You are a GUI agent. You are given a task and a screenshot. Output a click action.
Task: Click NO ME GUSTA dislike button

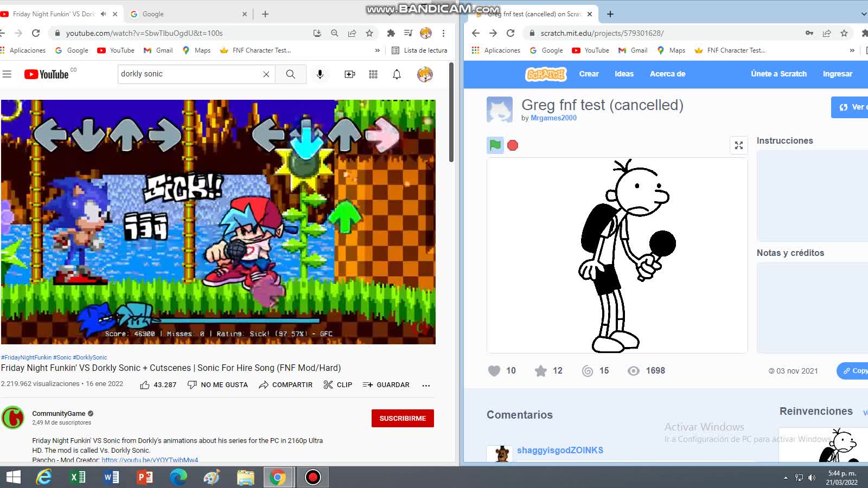click(218, 385)
